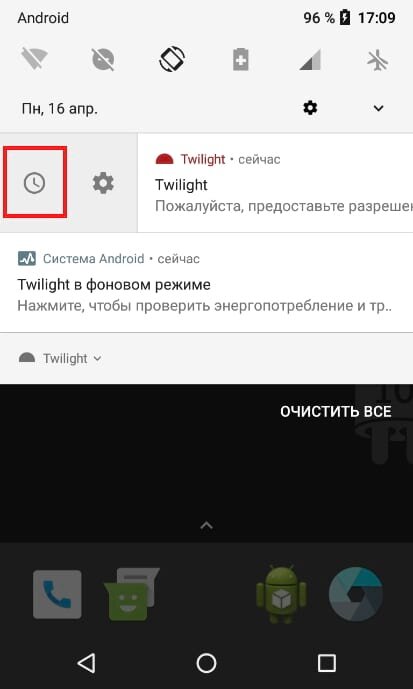Open the 'Twilight в фоновом режиме' notification
The width and height of the screenshot is (413, 689).
coord(206,283)
